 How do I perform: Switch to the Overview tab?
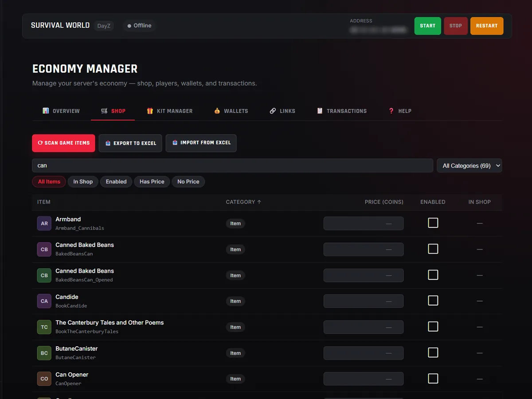point(61,111)
